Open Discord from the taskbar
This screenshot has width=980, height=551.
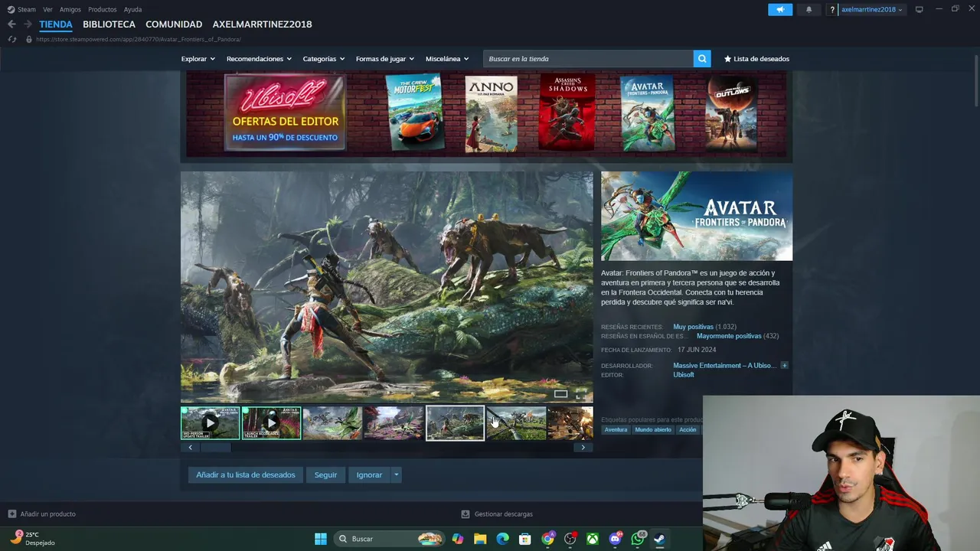[x=616, y=539]
